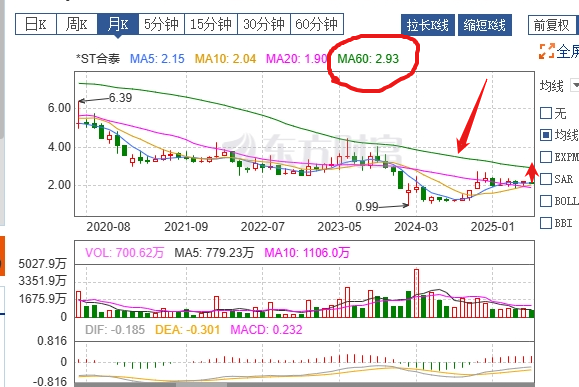
Task: Toggle the 均线 moving average checkbox
Action: [x=546, y=135]
